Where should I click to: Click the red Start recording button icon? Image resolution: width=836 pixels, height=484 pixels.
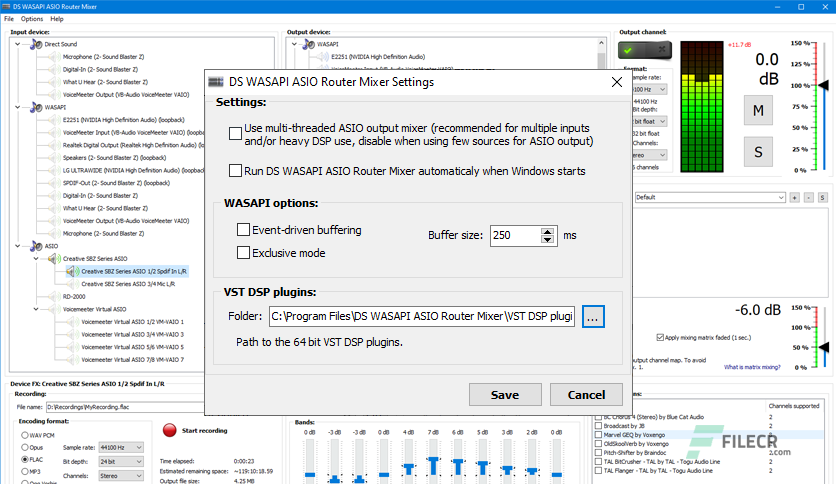(170, 430)
